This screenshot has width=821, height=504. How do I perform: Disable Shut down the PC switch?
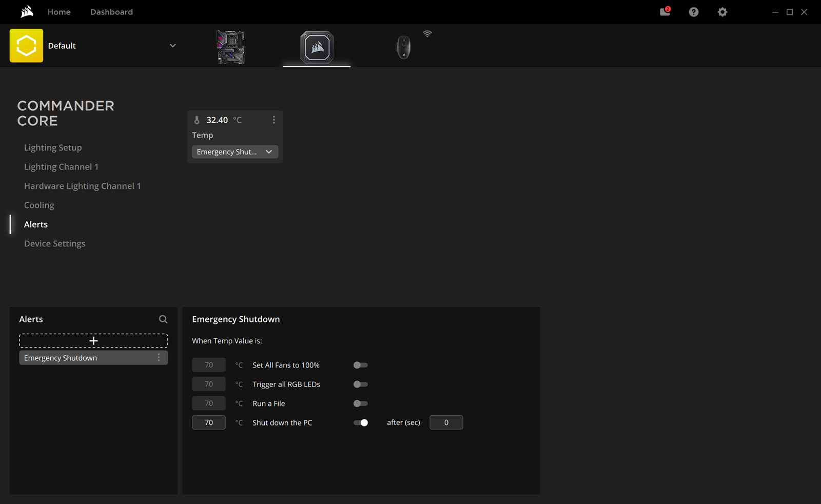(x=361, y=423)
